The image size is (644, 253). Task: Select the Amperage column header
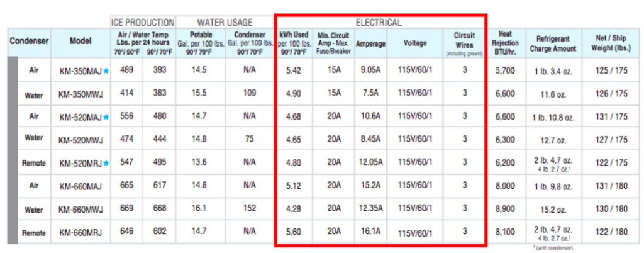370,43
